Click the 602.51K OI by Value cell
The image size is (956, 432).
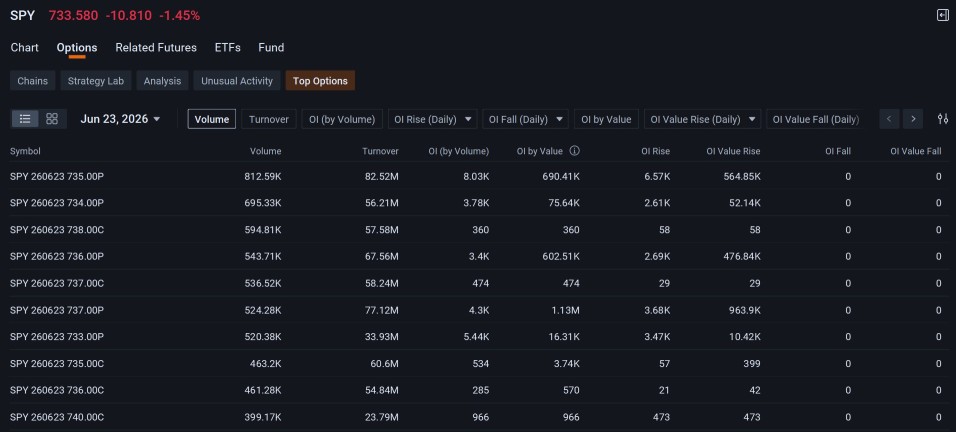(x=561, y=257)
